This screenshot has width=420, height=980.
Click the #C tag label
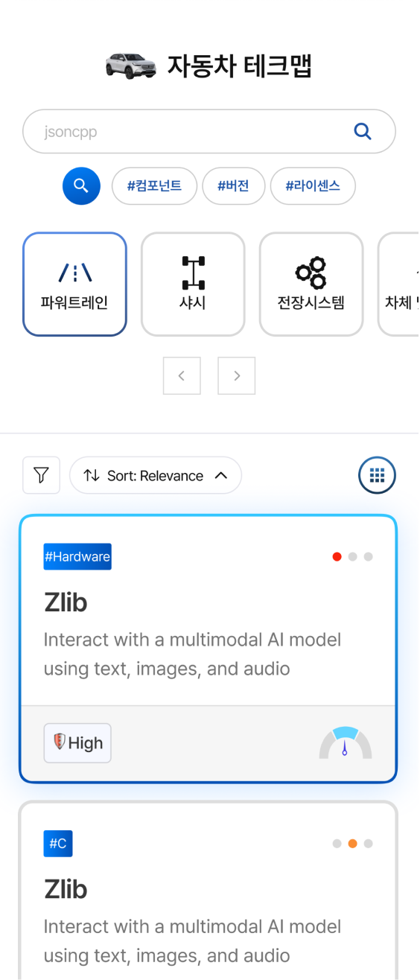click(x=58, y=844)
